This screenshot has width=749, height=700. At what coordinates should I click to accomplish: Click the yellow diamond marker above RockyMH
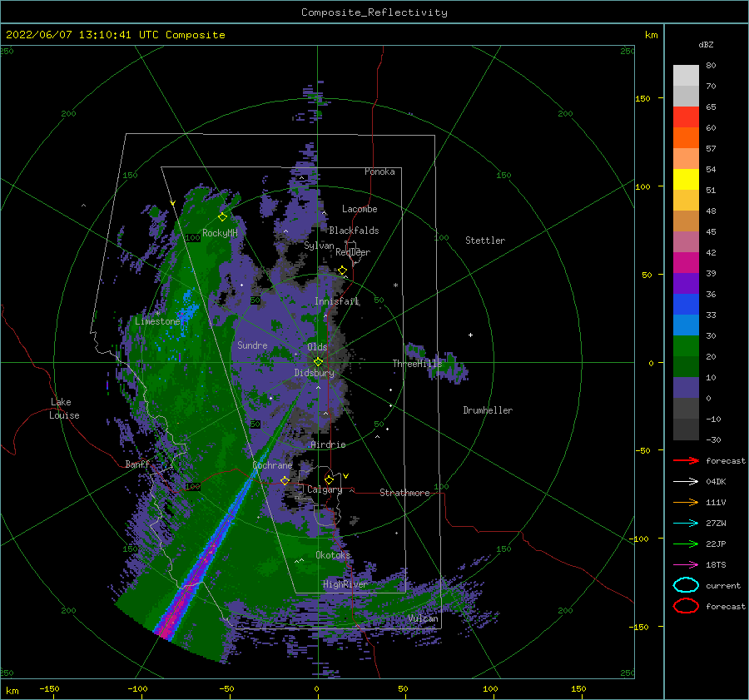222,217
